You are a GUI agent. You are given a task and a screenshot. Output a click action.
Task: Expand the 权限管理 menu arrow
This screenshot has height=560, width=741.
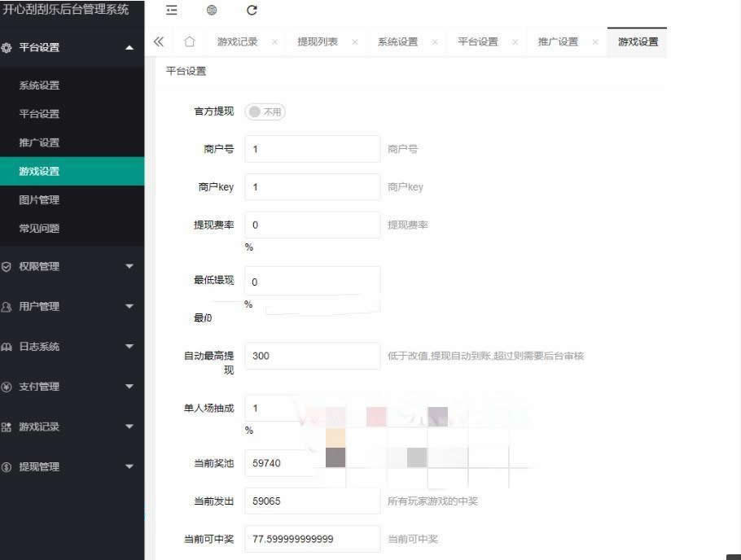pos(129,266)
